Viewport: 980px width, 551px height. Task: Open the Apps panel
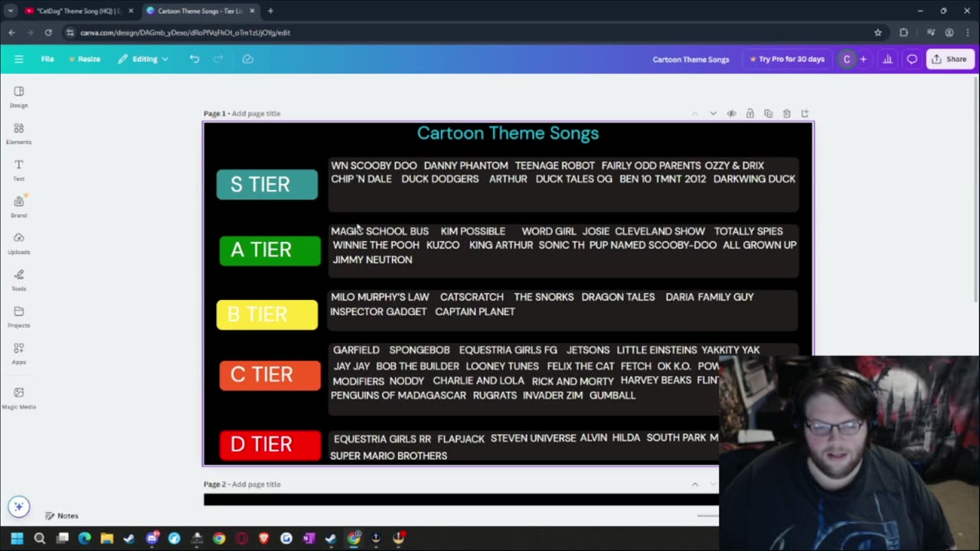point(19,354)
